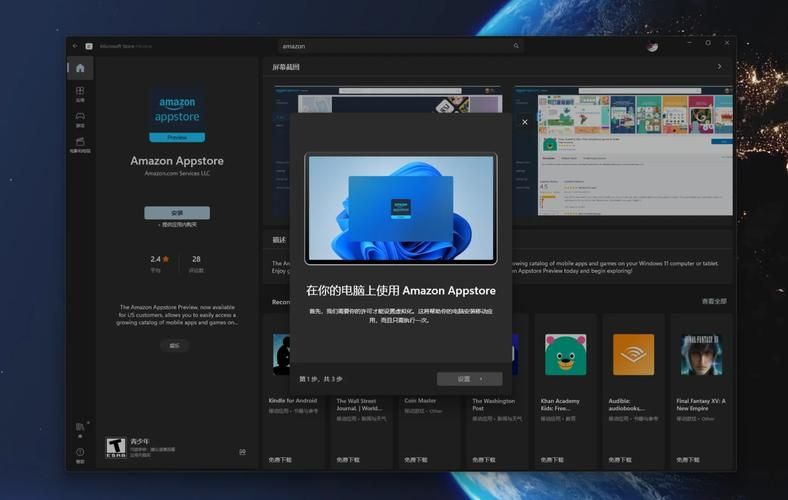Click the app description paragraph on left
This screenshot has height=500, width=788.
click(x=177, y=315)
